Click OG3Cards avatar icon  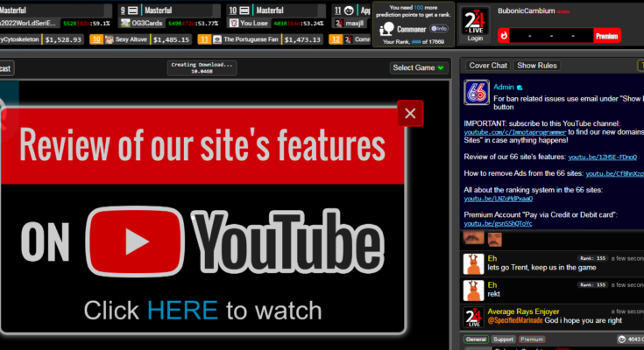(x=125, y=24)
